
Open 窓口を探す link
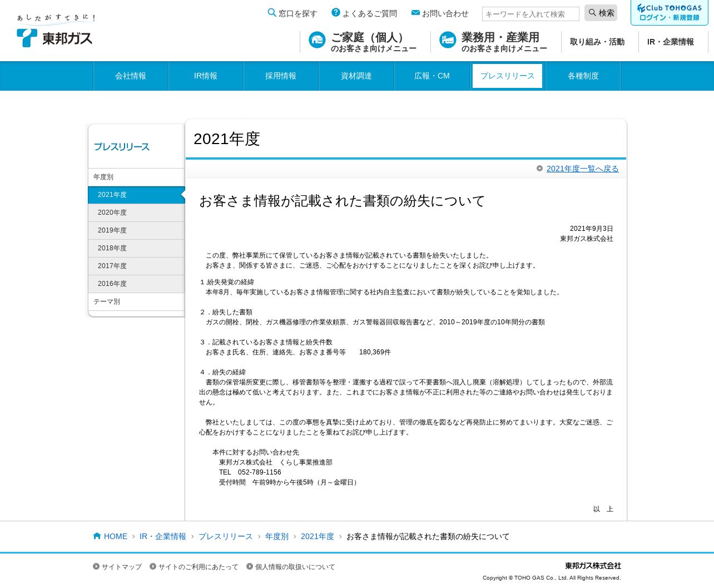(x=292, y=13)
